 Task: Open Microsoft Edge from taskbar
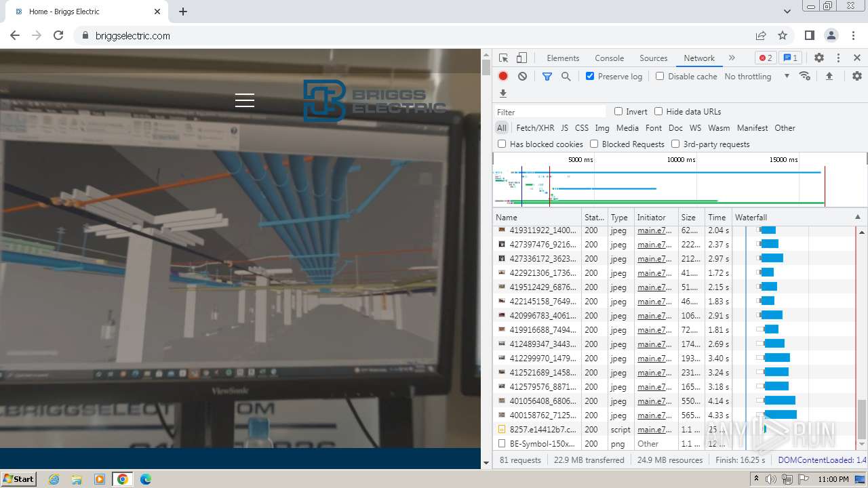coord(145,479)
